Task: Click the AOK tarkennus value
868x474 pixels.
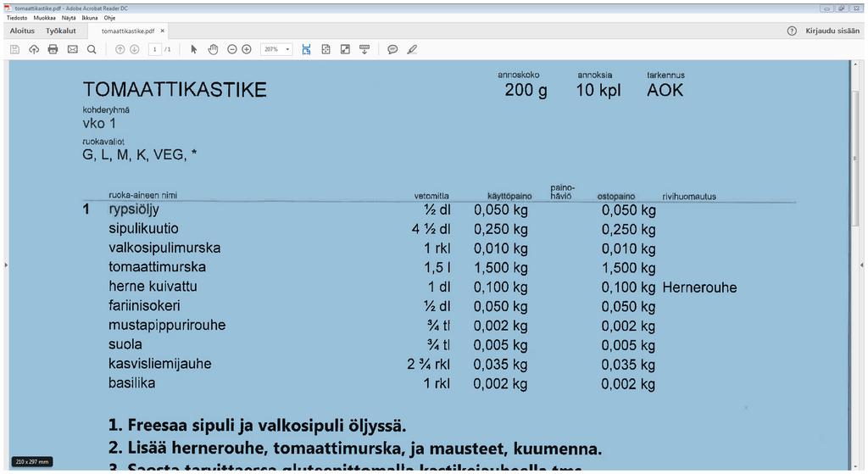Action: (x=665, y=90)
